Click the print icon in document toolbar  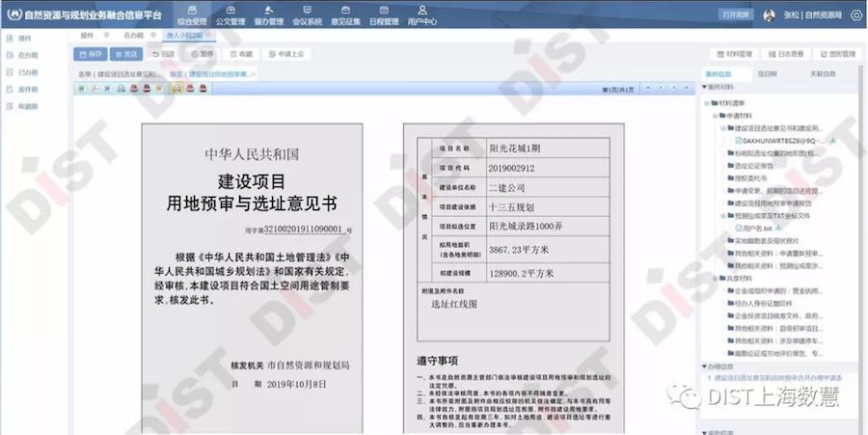(x=121, y=88)
